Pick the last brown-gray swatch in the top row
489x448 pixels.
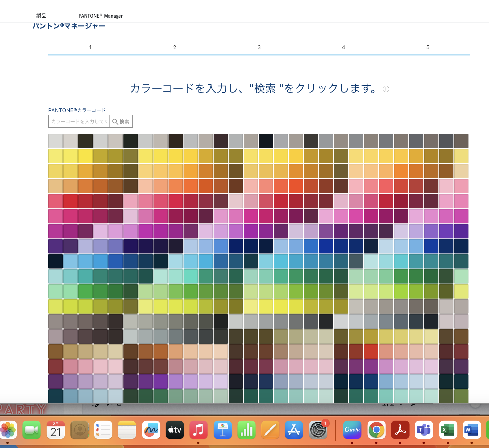(461, 141)
